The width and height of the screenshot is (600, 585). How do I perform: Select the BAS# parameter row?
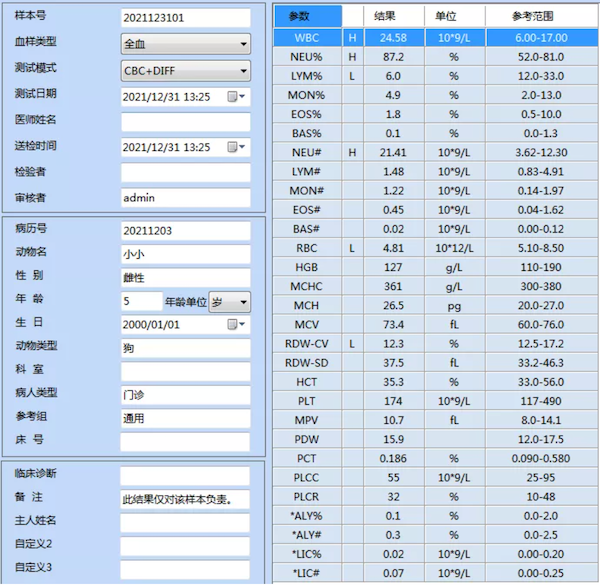point(435,229)
